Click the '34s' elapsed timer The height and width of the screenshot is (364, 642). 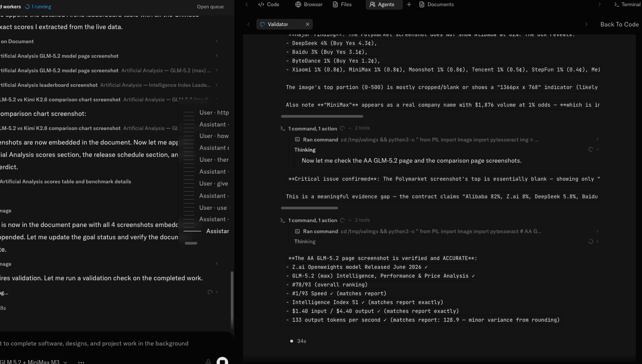click(302, 341)
